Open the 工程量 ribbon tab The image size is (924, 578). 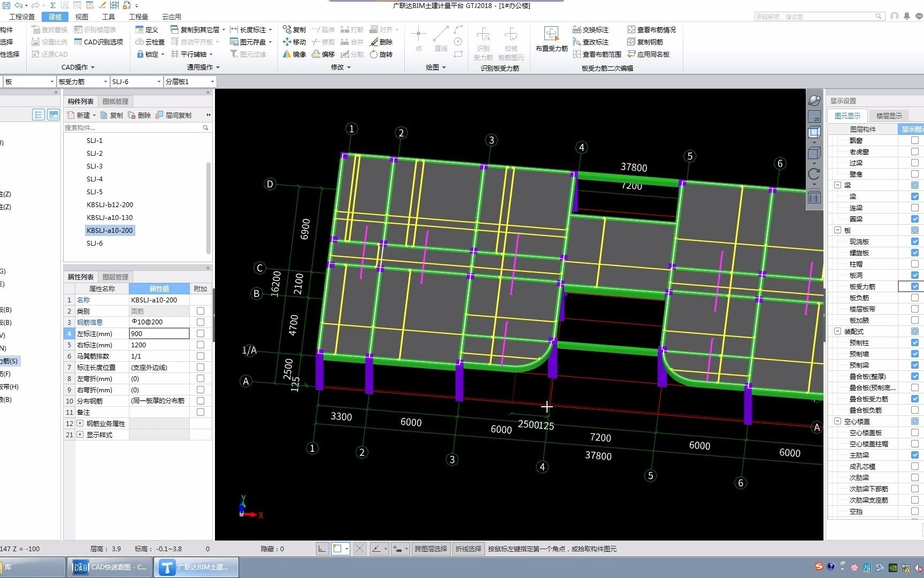138,17
